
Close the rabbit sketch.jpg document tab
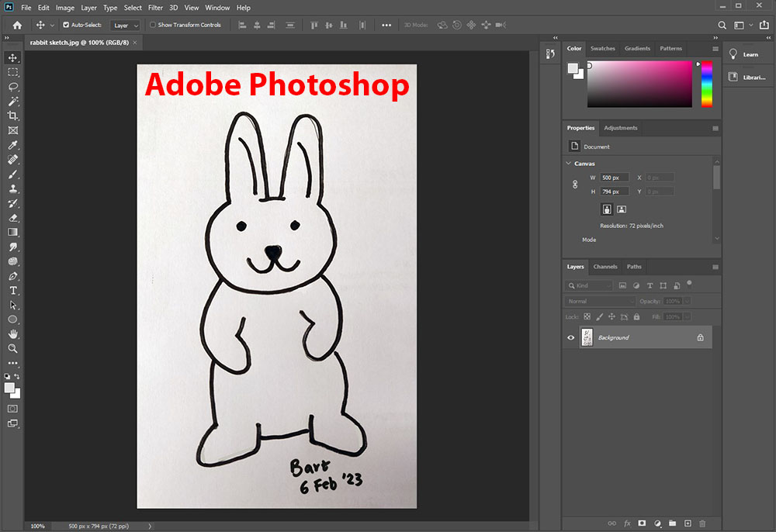pos(134,43)
